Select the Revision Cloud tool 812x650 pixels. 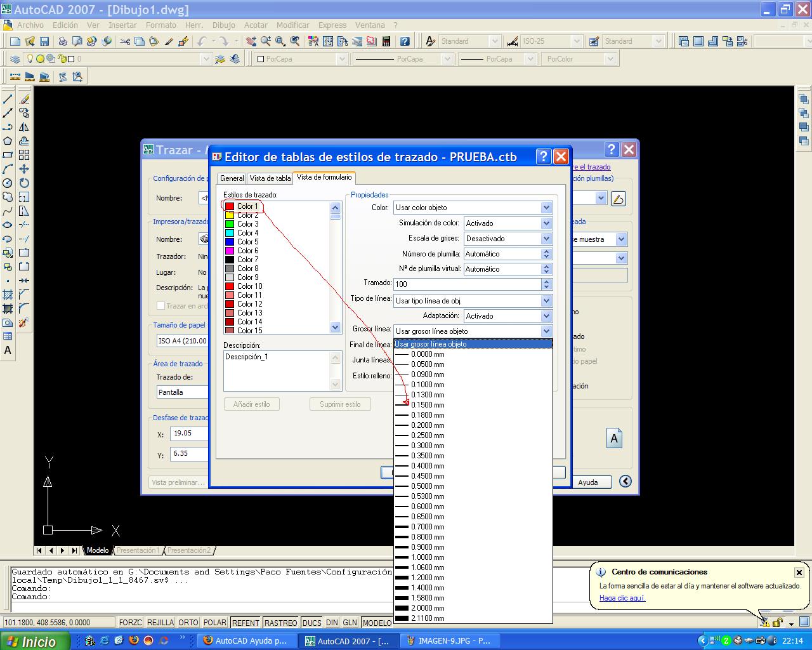[8, 197]
